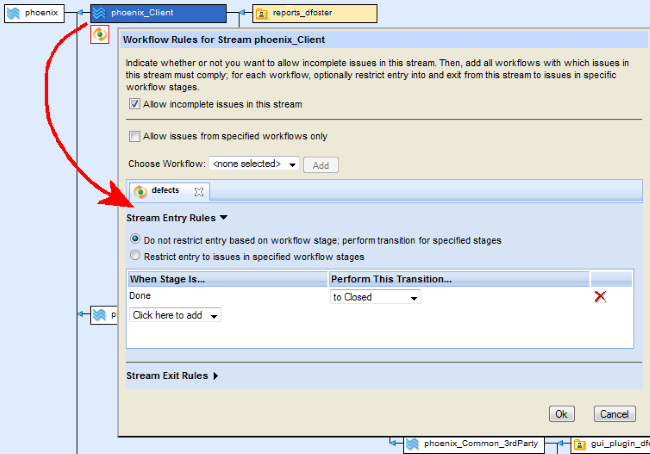This screenshot has height=454, width=650.
Task: Click the gui_plugin workspace icon
Action: pyautogui.click(x=579, y=443)
